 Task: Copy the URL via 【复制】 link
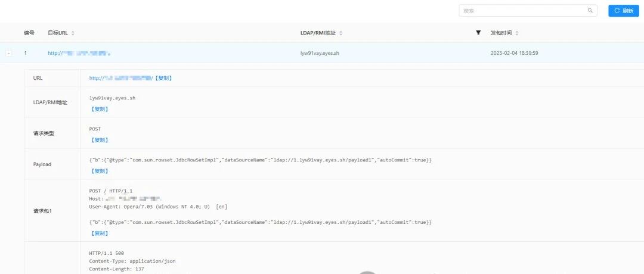[x=163, y=78]
